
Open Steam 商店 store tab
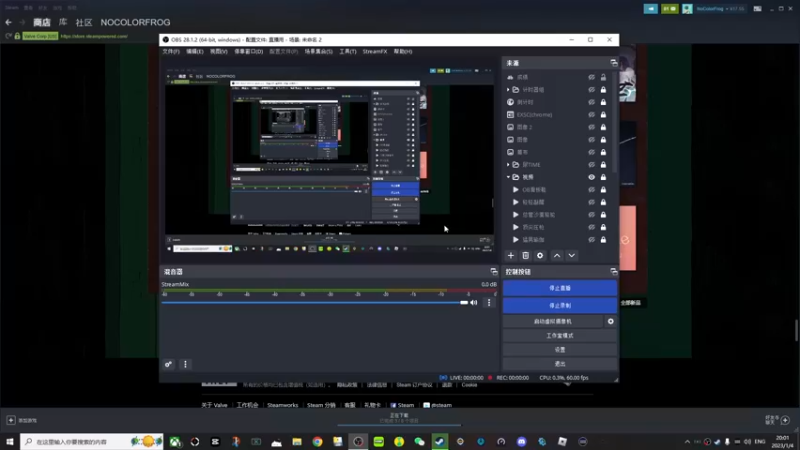click(x=42, y=22)
